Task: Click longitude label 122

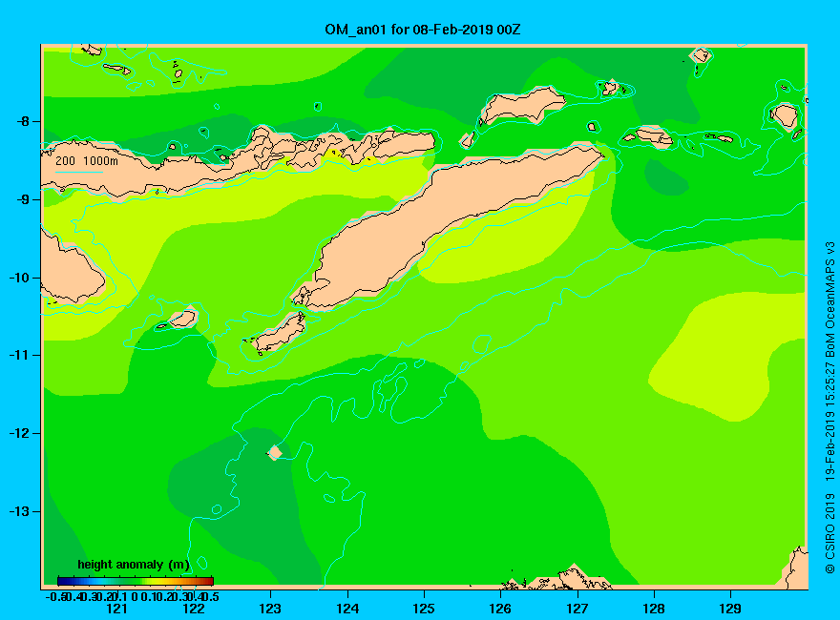Action: pyautogui.click(x=194, y=609)
